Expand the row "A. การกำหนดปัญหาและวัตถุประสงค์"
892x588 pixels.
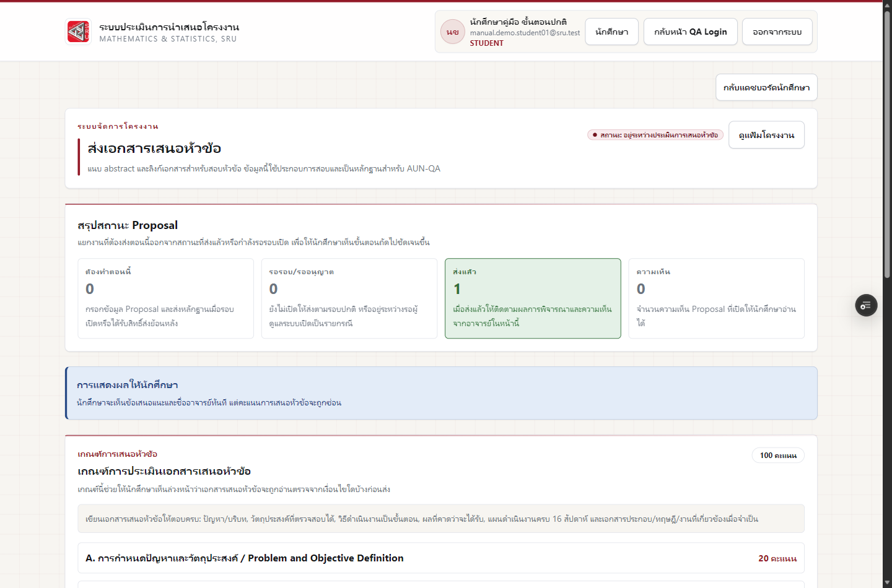[441, 558]
